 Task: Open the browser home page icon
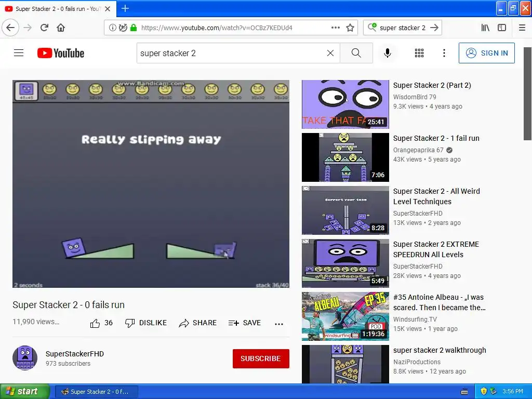(x=61, y=28)
